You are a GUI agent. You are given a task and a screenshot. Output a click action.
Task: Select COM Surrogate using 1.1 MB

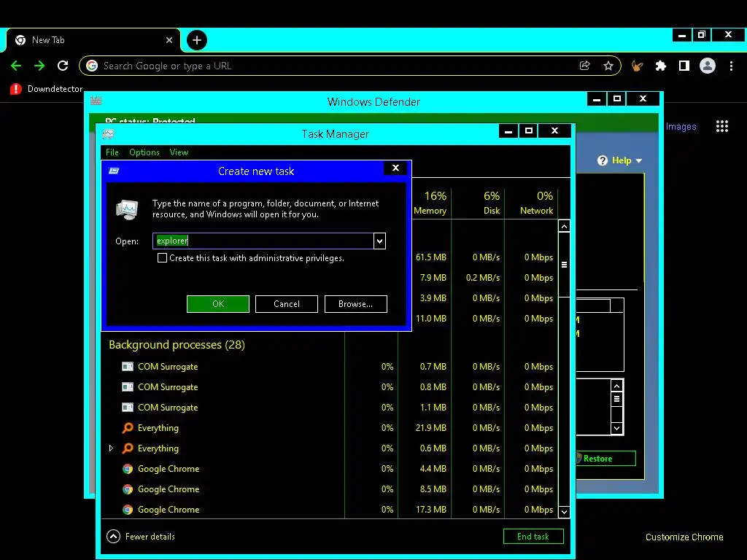point(329,408)
